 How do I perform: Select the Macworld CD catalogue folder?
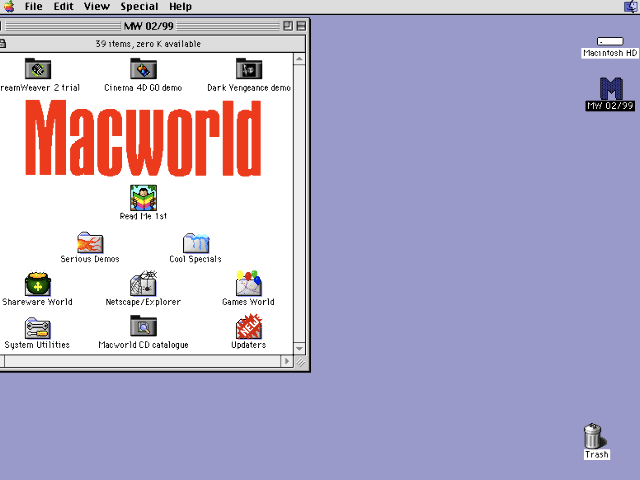coord(143,326)
